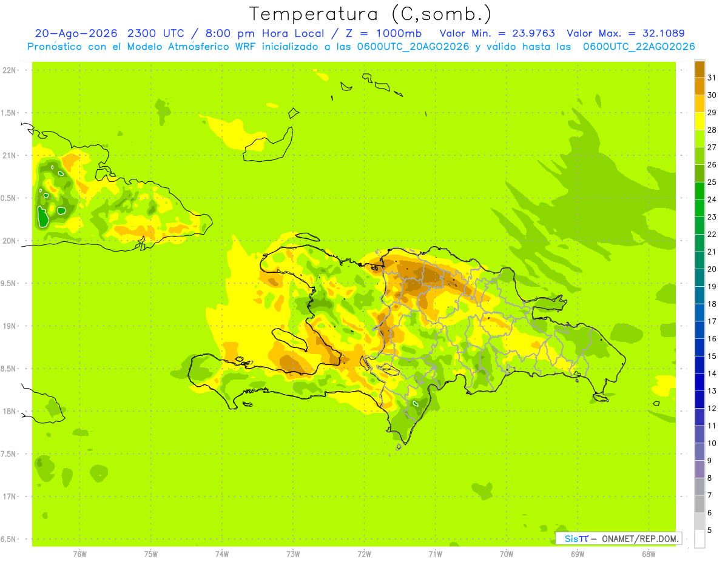Select the green legend swatch between 26 and 27
Viewport: 728px width, 562px height.
click(x=699, y=156)
